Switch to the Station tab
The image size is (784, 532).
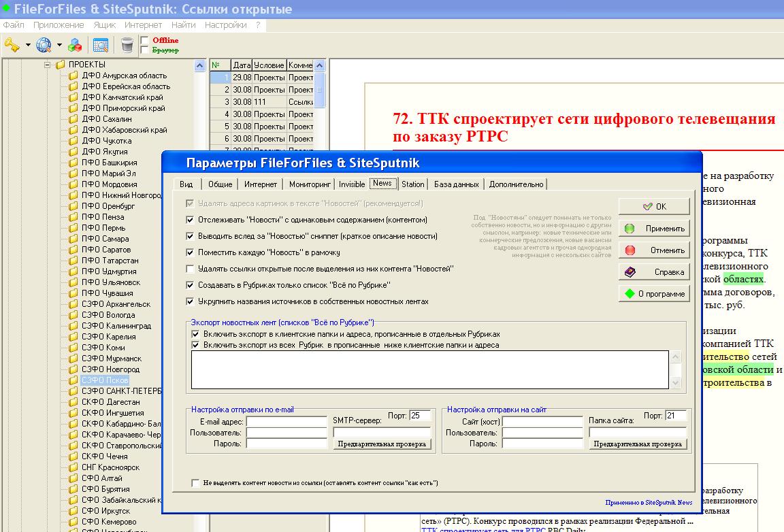coord(413,184)
